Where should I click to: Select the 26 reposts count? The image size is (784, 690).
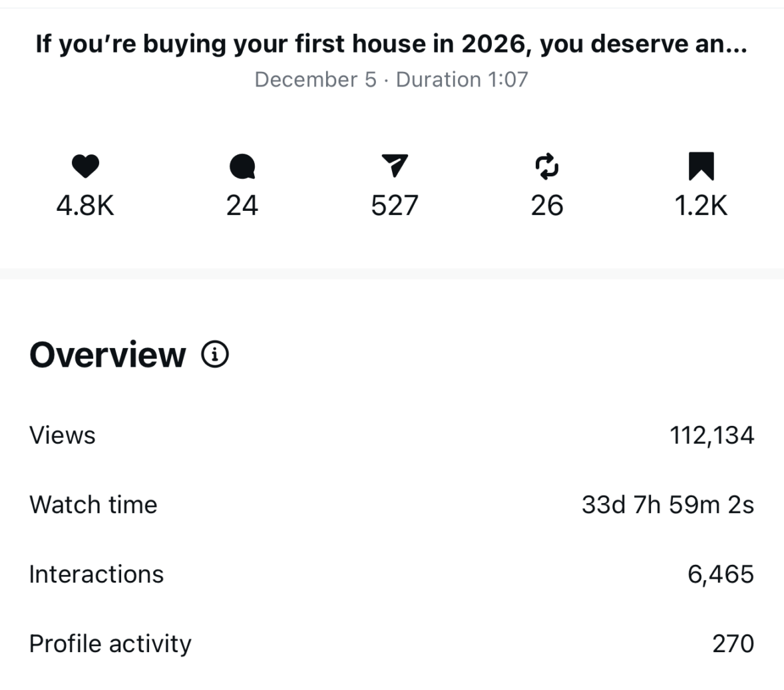547,206
